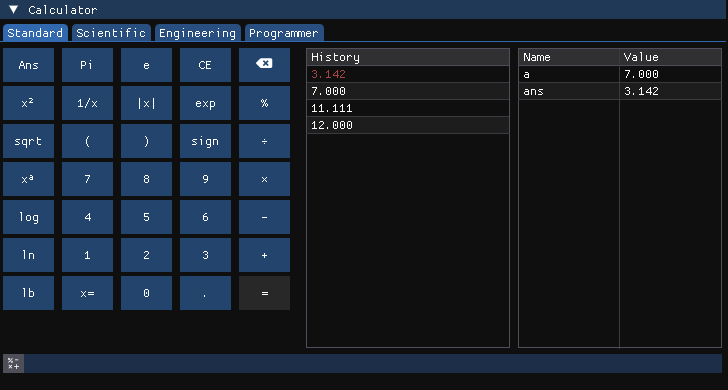The height and width of the screenshot is (390, 728).
Task: Click the percent % button
Action: pyautogui.click(x=264, y=103)
